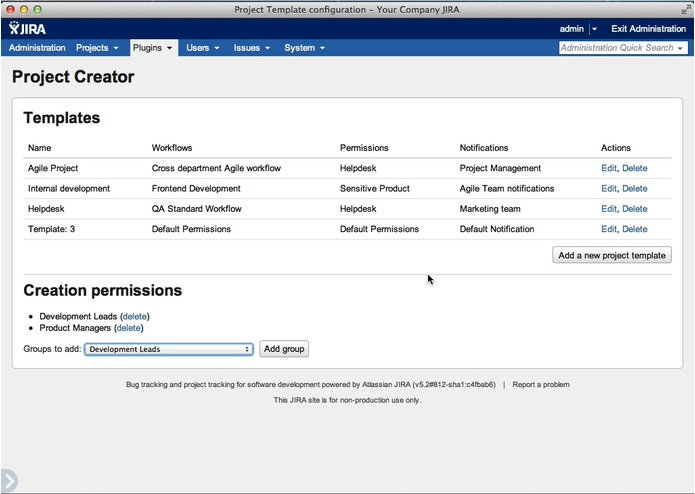Click 'Agile Team notifications' cell
Image resolution: width=695 pixels, height=494 pixels.
pos(507,189)
